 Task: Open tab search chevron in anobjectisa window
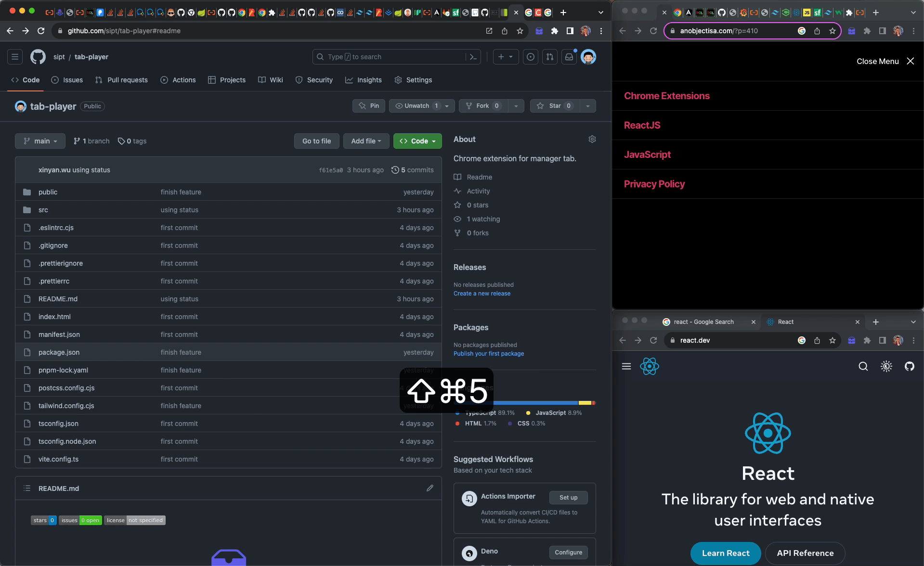tap(913, 13)
